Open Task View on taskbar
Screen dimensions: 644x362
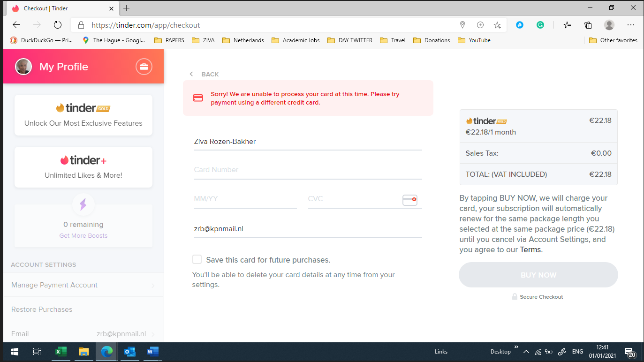pos(37,351)
